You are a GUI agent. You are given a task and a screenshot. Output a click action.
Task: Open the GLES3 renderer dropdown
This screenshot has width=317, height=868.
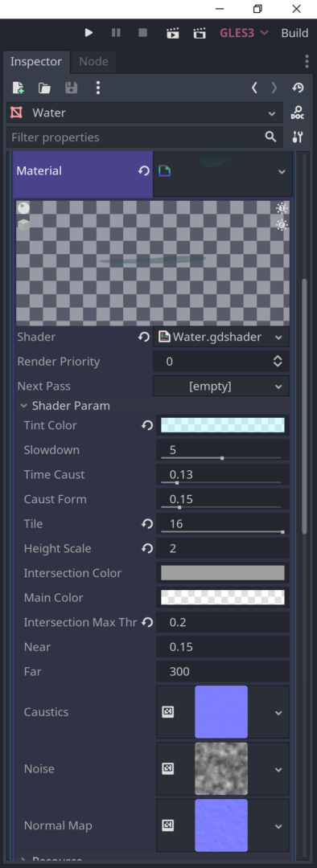point(244,33)
